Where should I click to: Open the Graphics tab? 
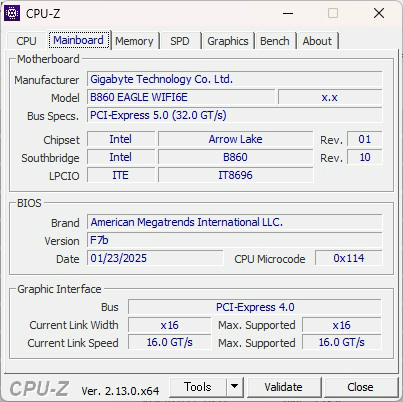(x=228, y=41)
